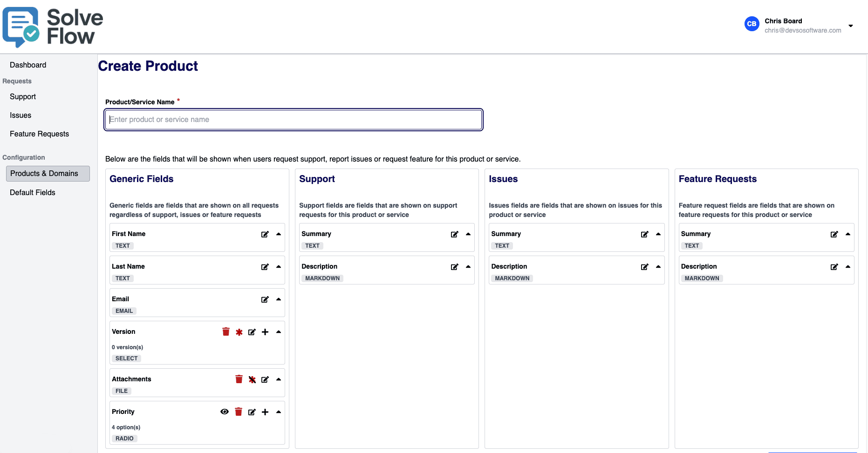
Task: Edit the Summary field under Feature Requests
Action: [834, 234]
